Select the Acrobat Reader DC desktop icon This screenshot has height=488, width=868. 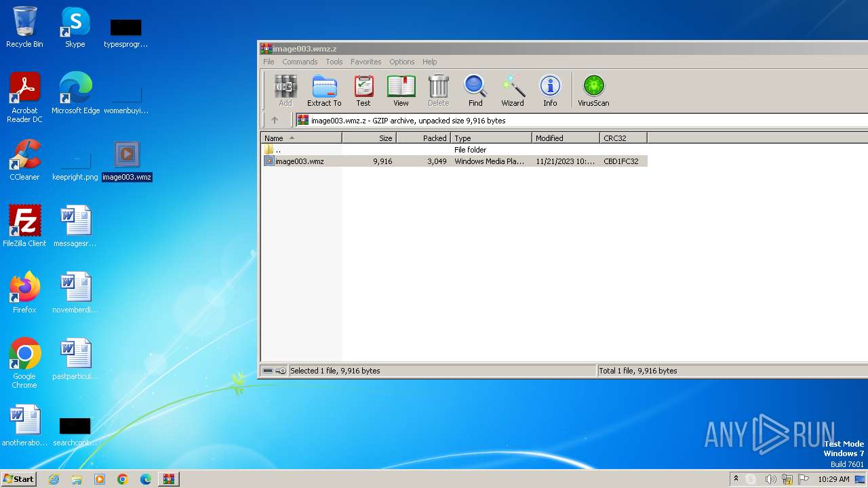24,98
